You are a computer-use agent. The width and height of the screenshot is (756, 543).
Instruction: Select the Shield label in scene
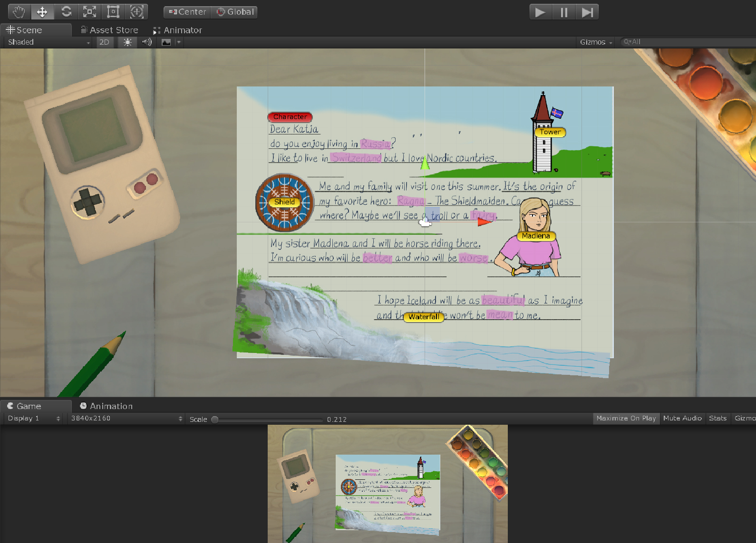pos(284,202)
